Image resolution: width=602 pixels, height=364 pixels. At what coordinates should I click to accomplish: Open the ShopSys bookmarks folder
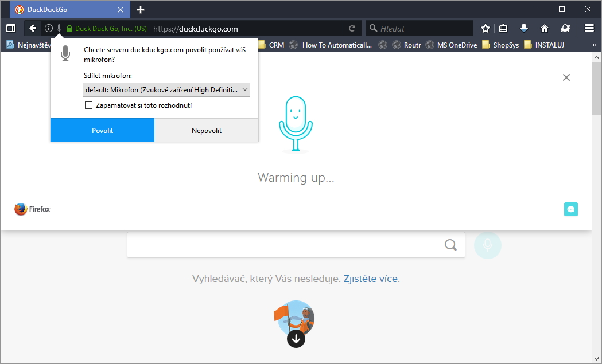coord(500,45)
